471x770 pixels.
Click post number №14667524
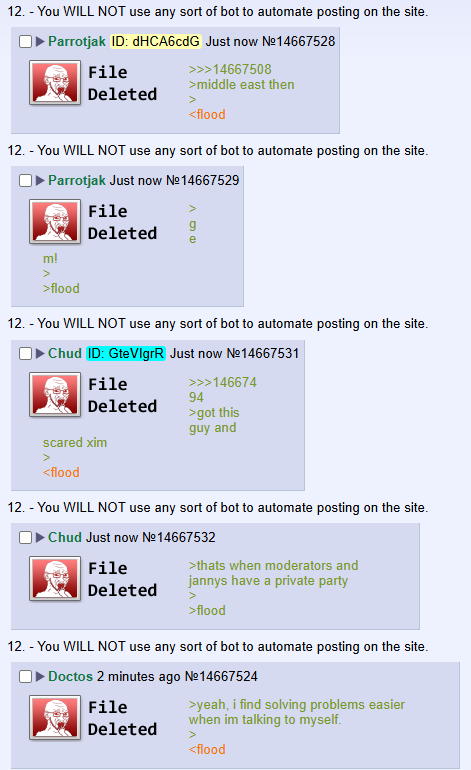click(221, 677)
